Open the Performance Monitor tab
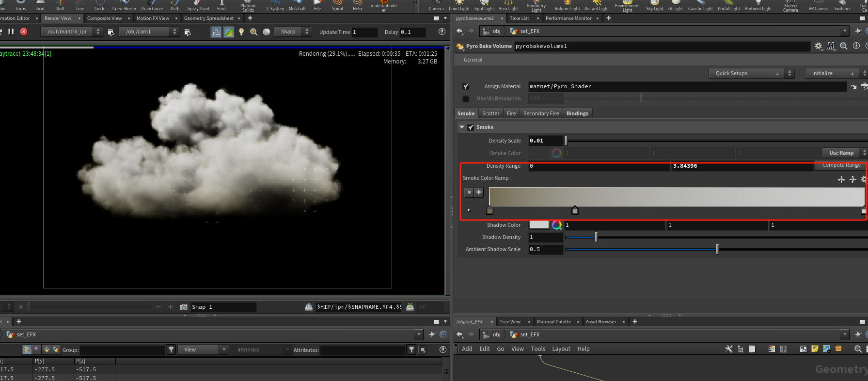Screen dimensions: 868x381 [x=568, y=18]
